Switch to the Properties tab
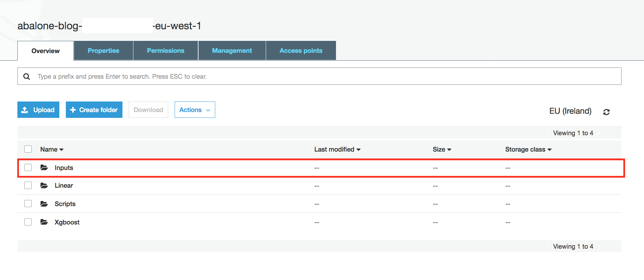Screen dimensions: 644x280 tap(103, 50)
